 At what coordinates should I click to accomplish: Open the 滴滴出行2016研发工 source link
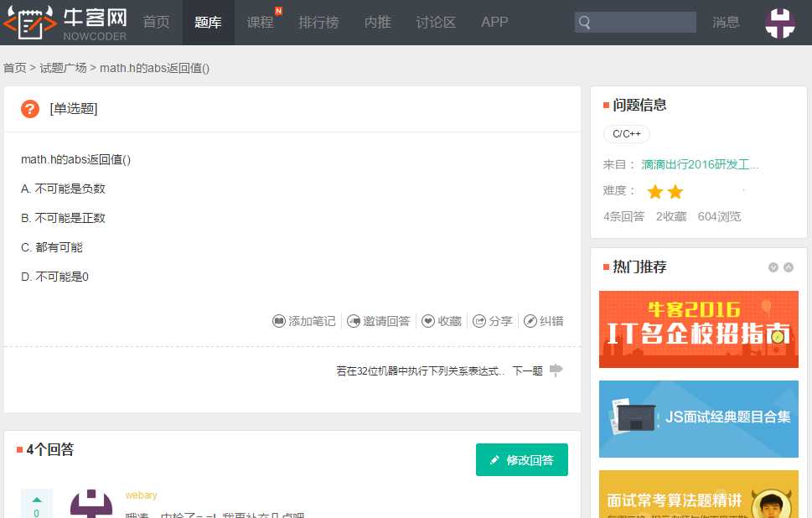(701, 165)
